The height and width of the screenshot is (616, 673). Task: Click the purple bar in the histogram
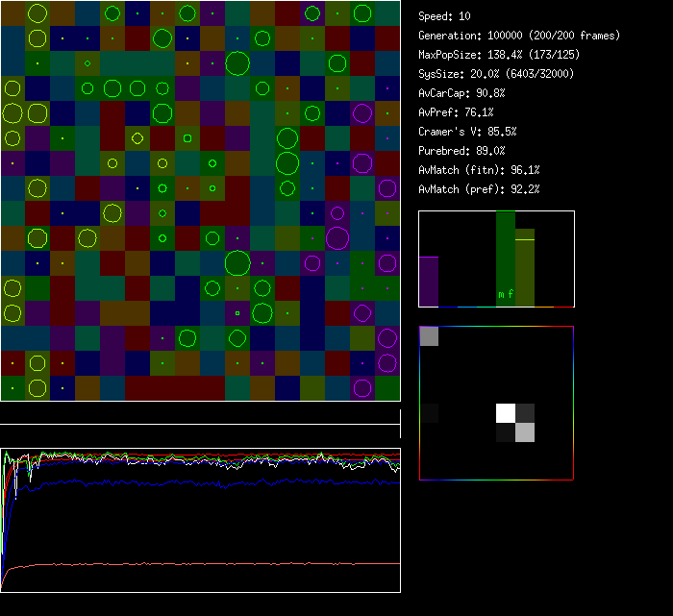[429, 282]
